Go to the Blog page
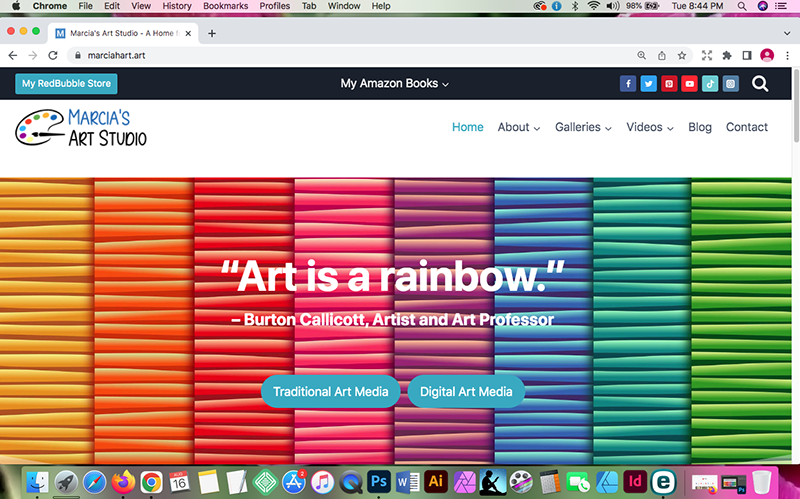This screenshot has width=800, height=499. (700, 128)
